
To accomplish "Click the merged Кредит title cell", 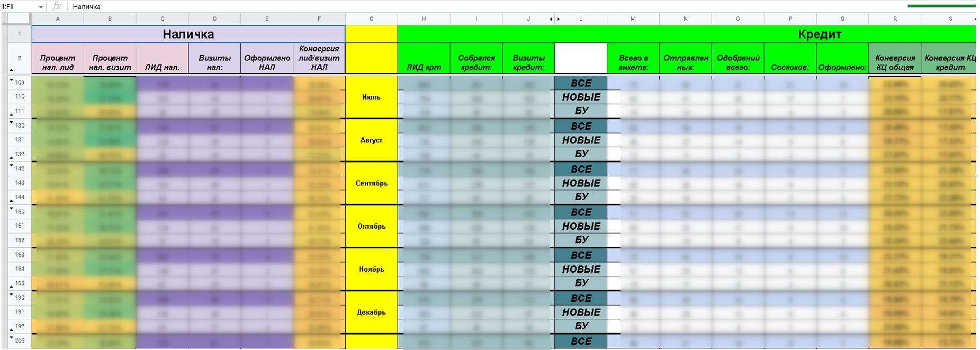I will [x=687, y=34].
